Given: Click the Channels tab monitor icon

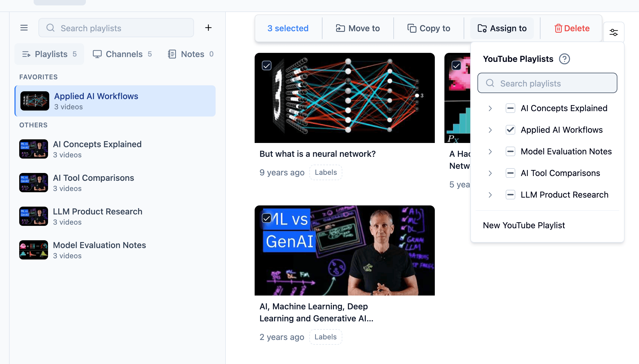Looking at the screenshot, I should click(x=97, y=54).
